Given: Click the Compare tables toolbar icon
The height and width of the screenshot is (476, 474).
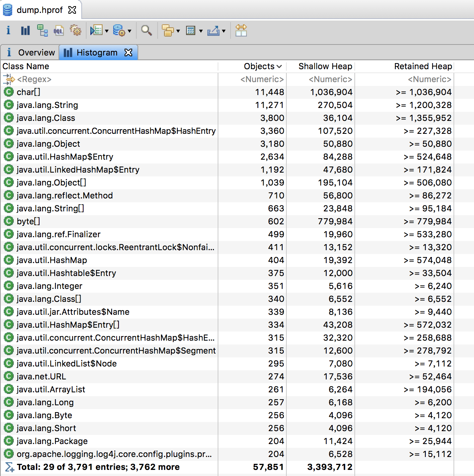Looking at the screenshot, I should [x=241, y=30].
